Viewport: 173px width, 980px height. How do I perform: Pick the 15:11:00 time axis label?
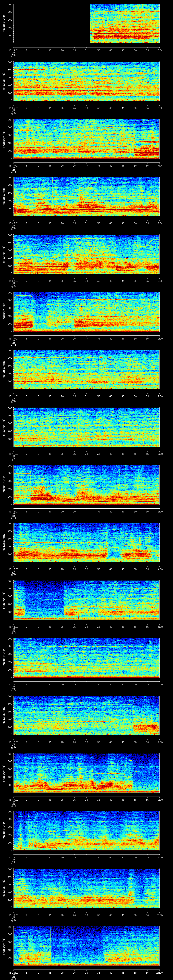[x=14, y=454]
